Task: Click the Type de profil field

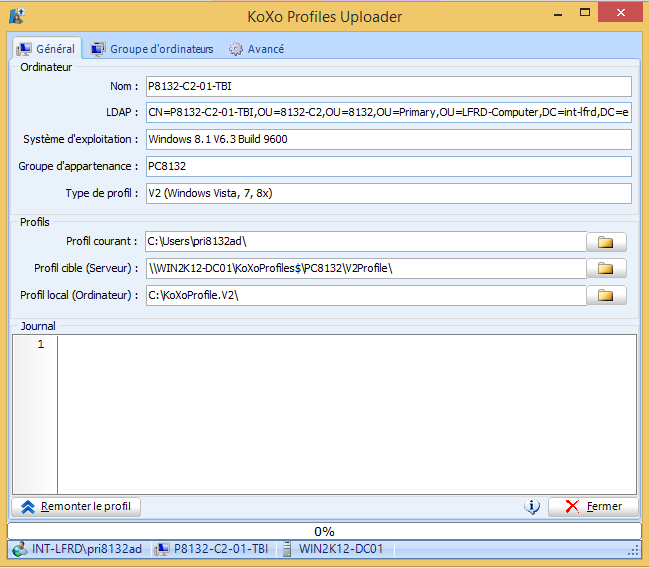Action: [x=389, y=193]
